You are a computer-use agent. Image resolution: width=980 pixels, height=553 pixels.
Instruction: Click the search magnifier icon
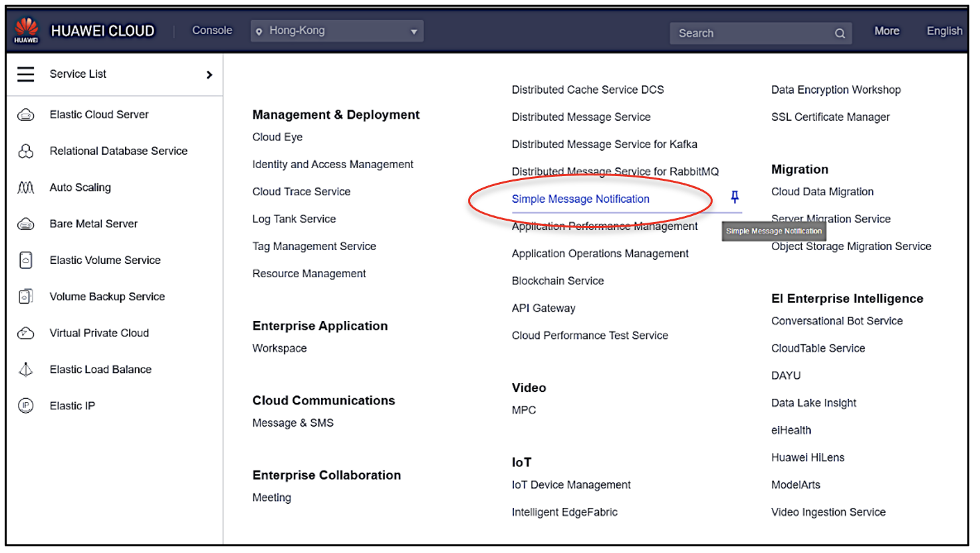[840, 33]
